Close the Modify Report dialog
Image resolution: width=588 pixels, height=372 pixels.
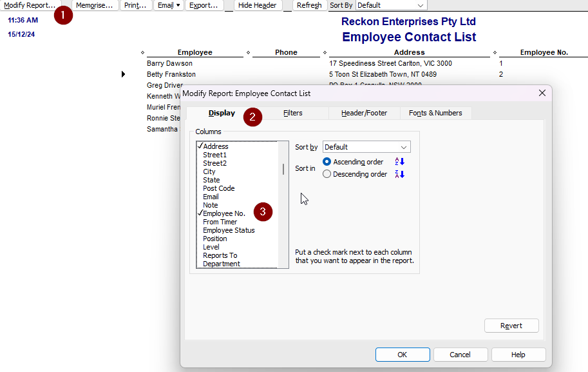click(542, 93)
